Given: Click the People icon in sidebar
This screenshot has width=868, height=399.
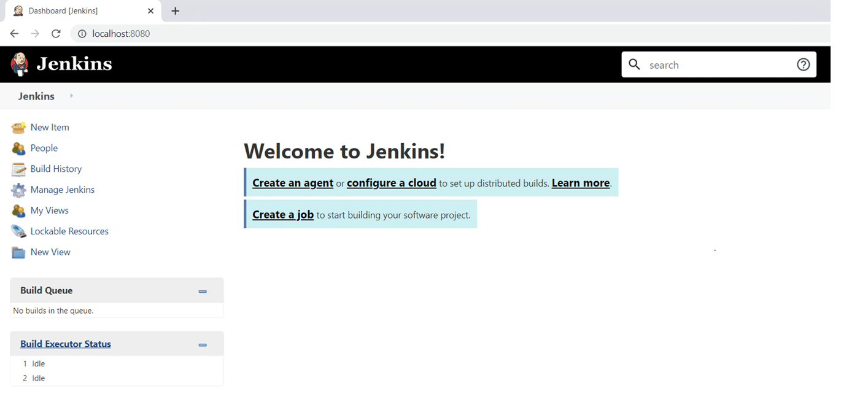Looking at the screenshot, I should coord(19,149).
